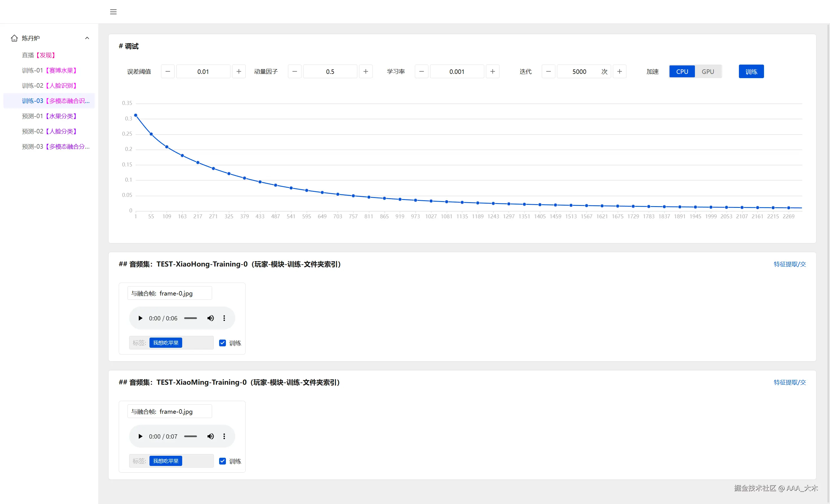Open 特征提取/交换 for XiaoHong dataset
This screenshot has width=830, height=504.
790,264
